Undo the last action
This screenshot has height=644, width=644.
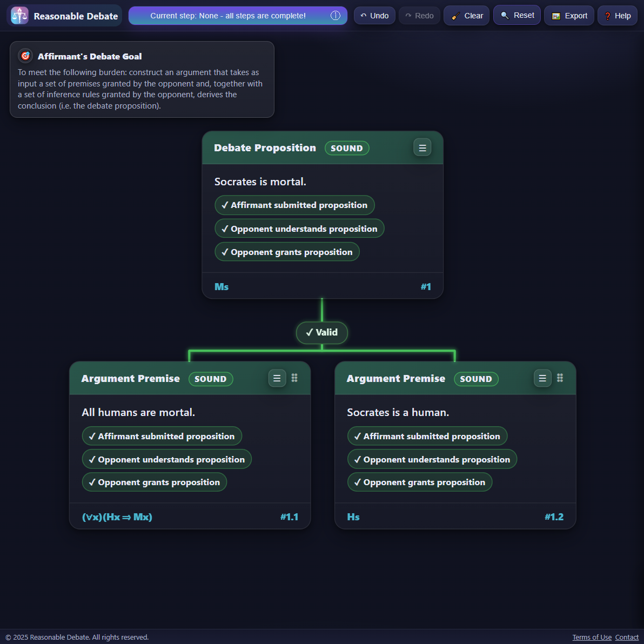pos(374,16)
